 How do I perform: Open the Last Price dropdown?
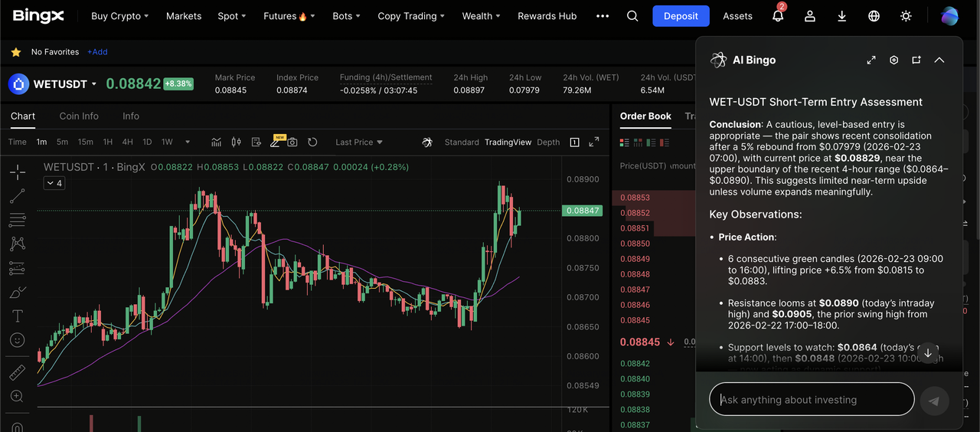point(358,142)
